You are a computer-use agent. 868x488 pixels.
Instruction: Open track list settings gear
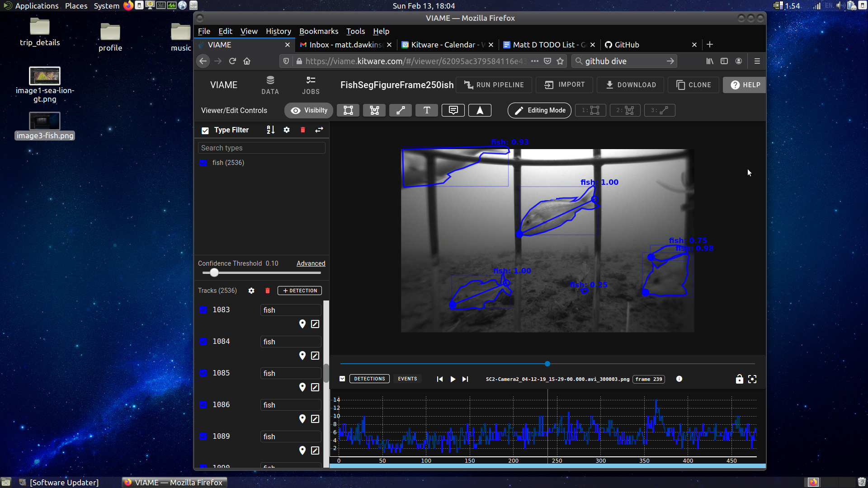(251, 291)
